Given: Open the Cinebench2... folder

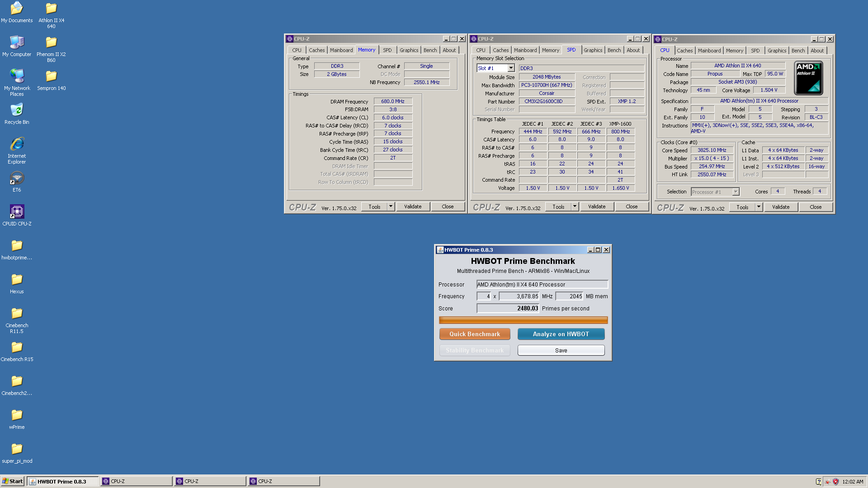Looking at the screenshot, I should click(x=17, y=385).
